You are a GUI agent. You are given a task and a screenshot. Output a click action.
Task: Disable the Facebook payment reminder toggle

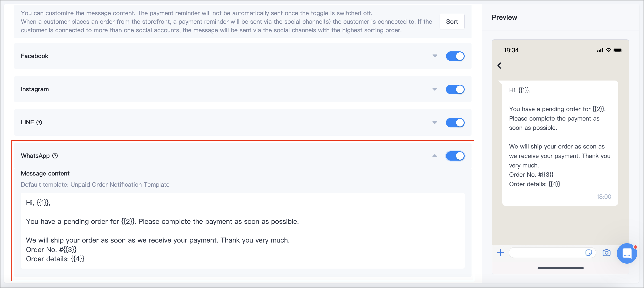(455, 56)
